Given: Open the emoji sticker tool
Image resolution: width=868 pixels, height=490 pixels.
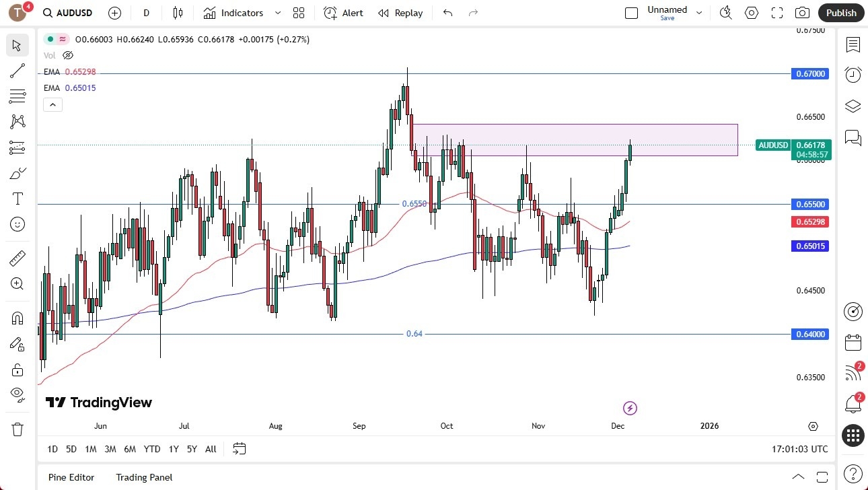Looking at the screenshot, I should 17,224.
